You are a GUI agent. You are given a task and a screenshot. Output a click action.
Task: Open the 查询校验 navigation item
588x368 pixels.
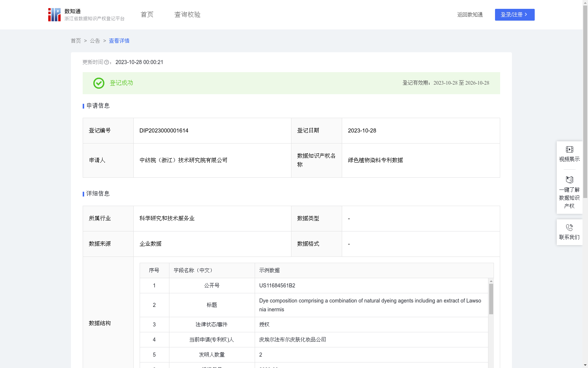[187, 15]
